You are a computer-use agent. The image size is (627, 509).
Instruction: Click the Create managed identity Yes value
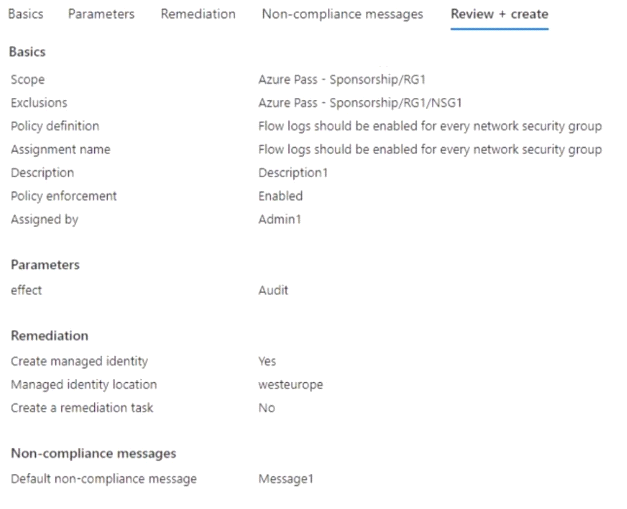tap(267, 361)
